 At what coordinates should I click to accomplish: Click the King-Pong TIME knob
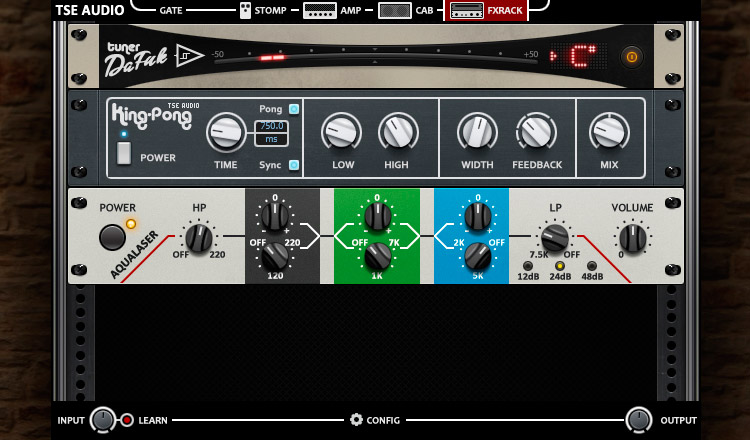pyautogui.click(x=226, y=132)
